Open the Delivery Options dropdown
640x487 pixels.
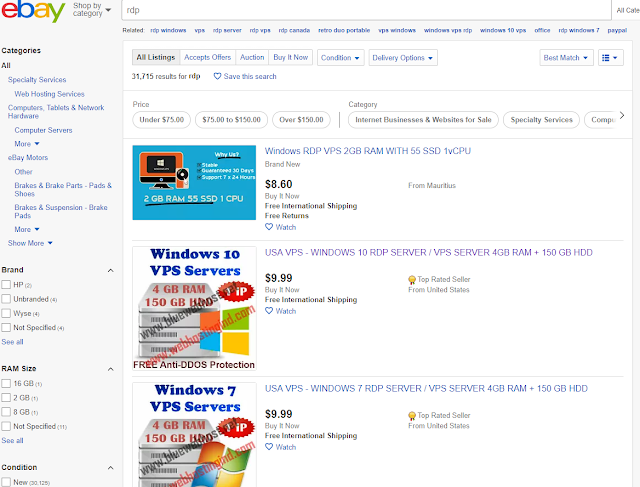pos(403,58)
